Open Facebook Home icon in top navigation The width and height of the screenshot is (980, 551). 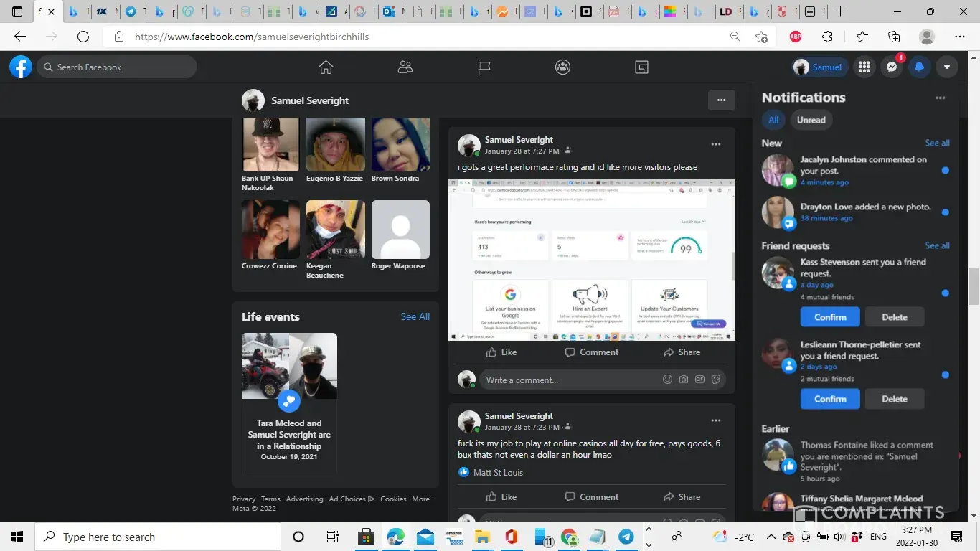click(326, 67)
